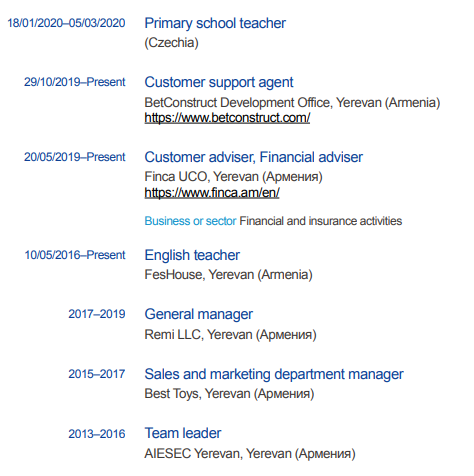Screen dimensions: 474x476
Task: Click the 18/01/2020–05/03/2020 date range
Action: [x=66, y=23]
